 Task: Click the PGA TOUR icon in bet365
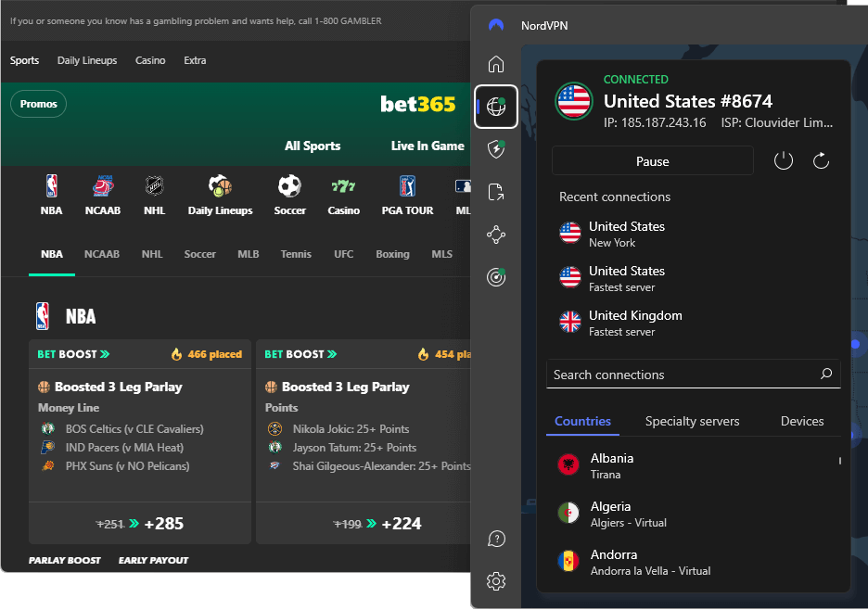(407, 186)
